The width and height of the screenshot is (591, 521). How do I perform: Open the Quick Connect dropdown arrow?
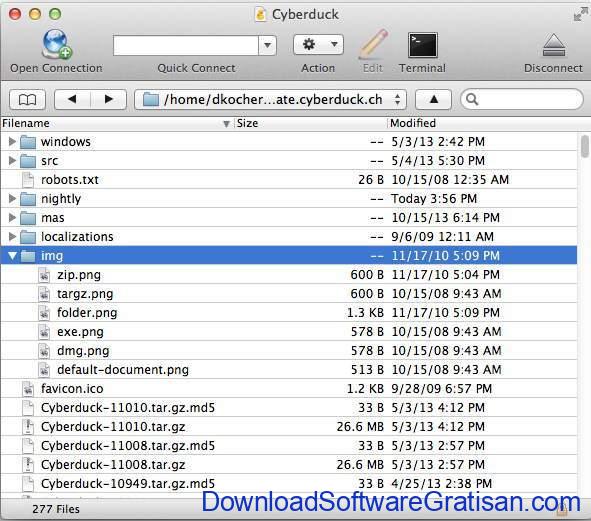268,45
